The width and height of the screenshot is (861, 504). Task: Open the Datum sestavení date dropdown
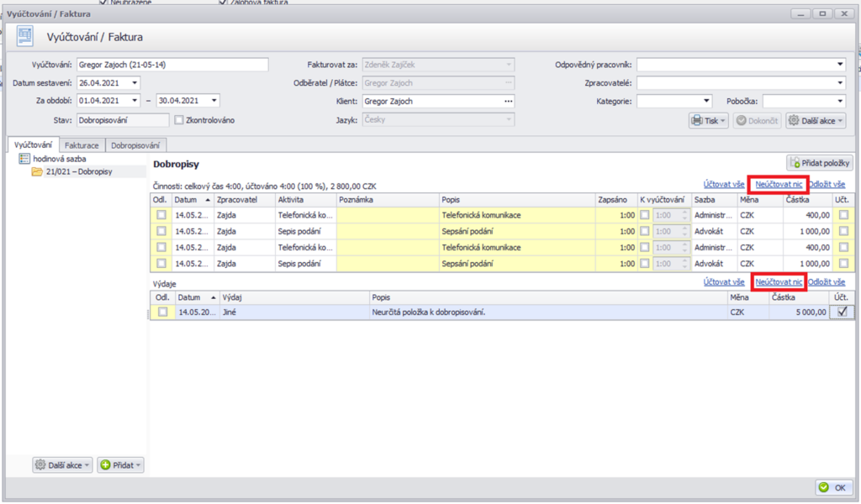(x=135, y=82)
